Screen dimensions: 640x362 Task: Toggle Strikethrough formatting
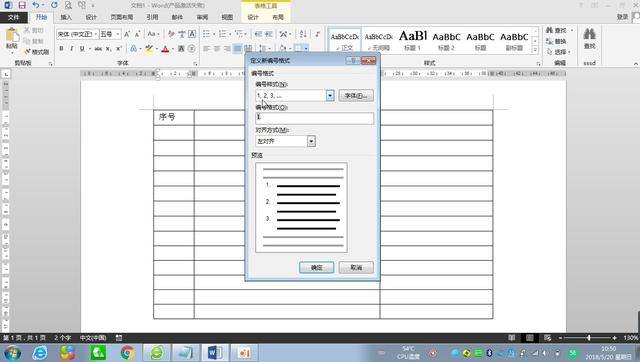(x=98, y=49)
